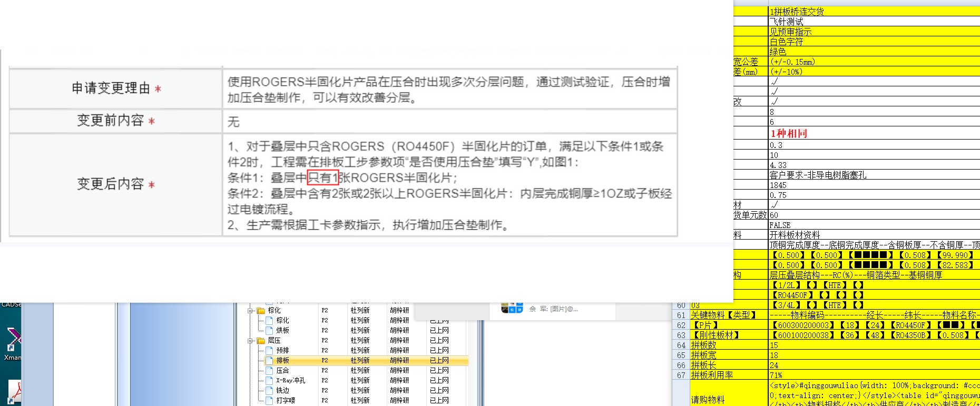This screenshot has height=406, width=980.
Task: Open the Xmanager desktop shortcut icon
Action: tap(13, 339)
